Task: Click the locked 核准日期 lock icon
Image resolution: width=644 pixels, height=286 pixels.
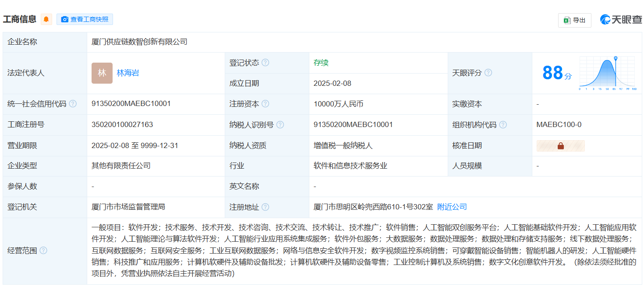Action: tap(560, 146)
